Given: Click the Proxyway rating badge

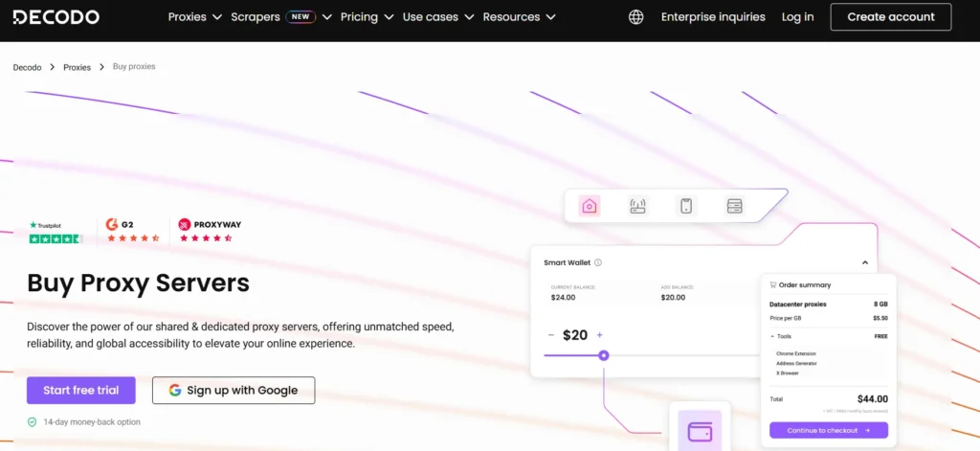Looking at the screenshot, I should [x=210, y=231].
